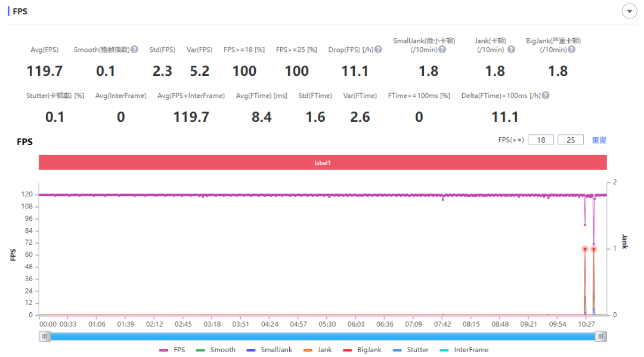
Task: Click the second red BigJank marker on chart
Action: [593, 249]
